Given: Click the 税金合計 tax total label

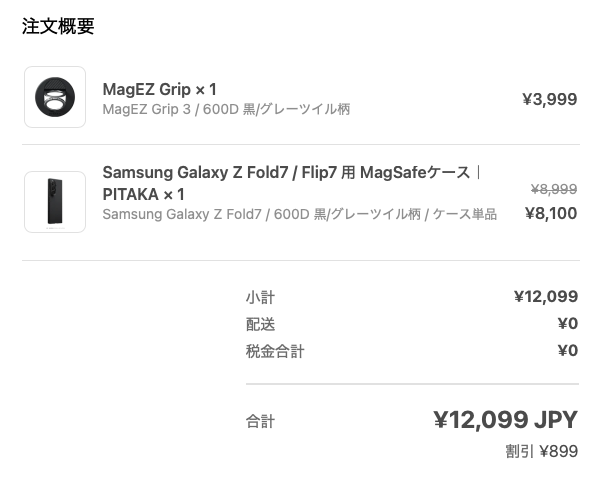Looking at the screenshot, I should pos(275,351).
